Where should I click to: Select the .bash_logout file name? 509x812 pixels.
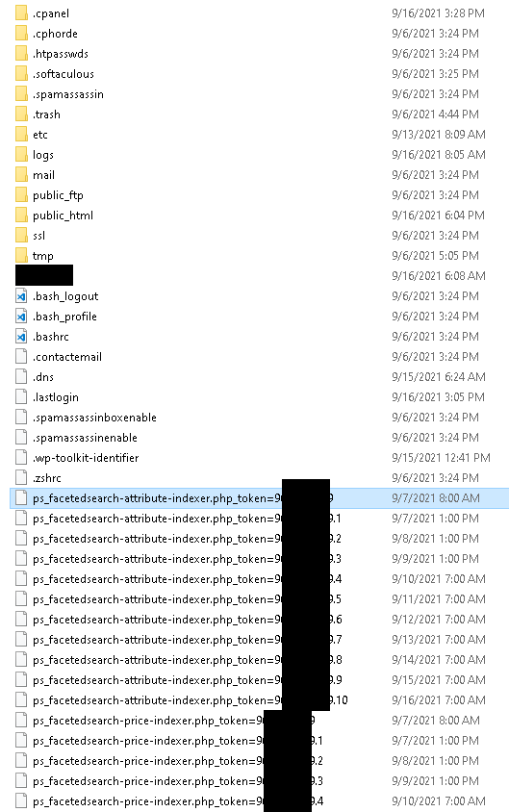click(65, 296)
